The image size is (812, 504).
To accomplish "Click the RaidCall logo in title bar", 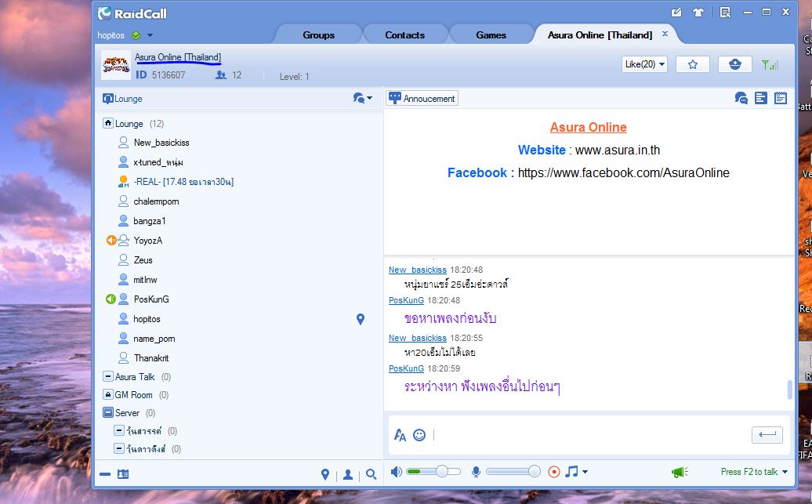I will coord(132,13).
